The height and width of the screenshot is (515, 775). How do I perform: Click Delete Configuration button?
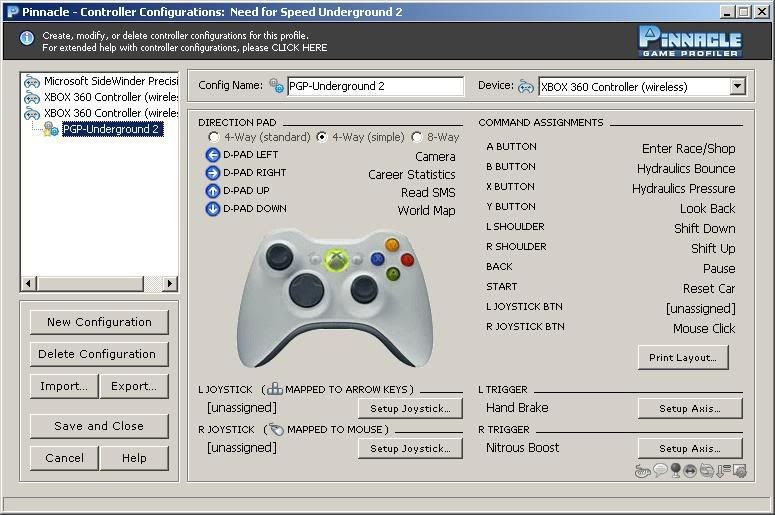pyautogui.click(x=99, y=354)
